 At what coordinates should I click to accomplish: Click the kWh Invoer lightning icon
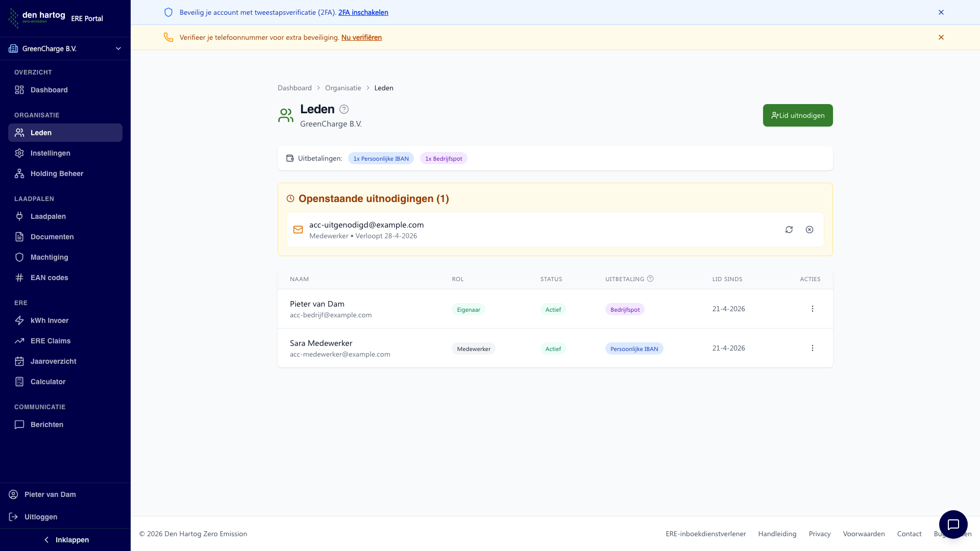pos(19,320)
